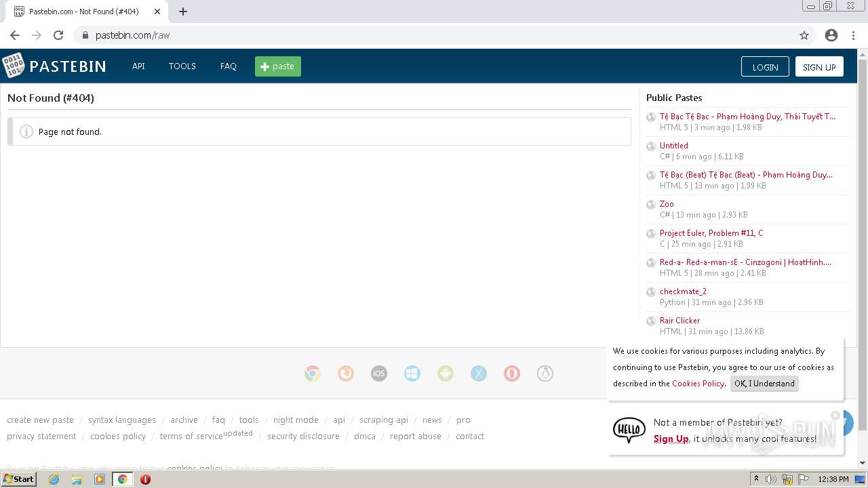
Task: Click the macOS X icon in footer
Action: tap(479, 373)
